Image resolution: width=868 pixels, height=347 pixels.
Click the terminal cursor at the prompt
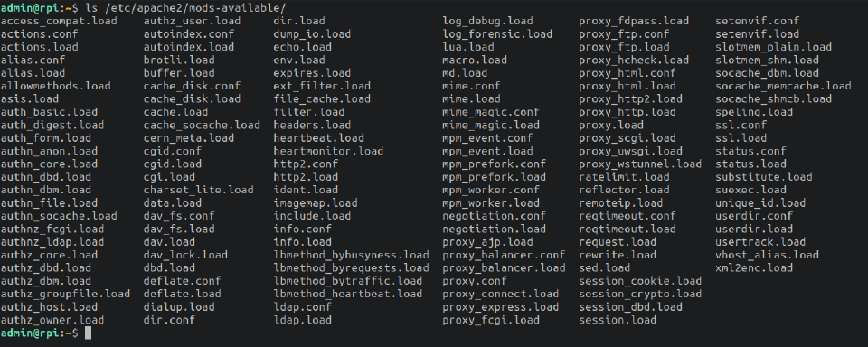[88, 333]
